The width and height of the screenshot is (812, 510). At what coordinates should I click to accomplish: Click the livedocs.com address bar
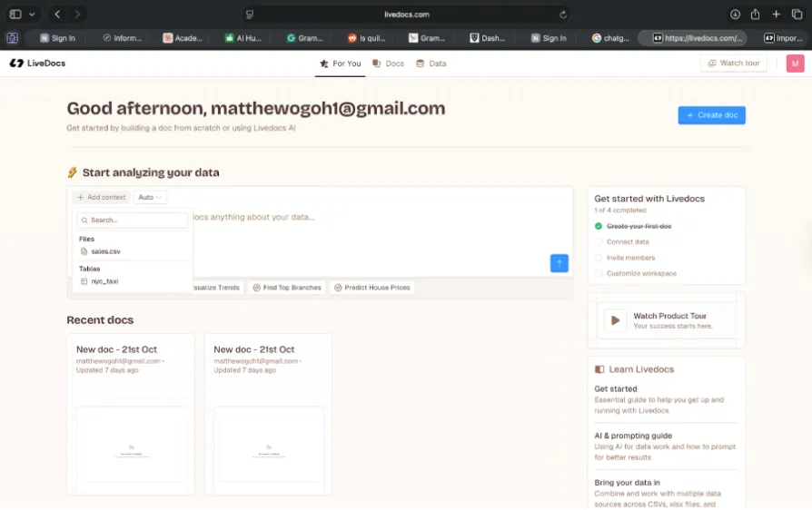(407, 15)
